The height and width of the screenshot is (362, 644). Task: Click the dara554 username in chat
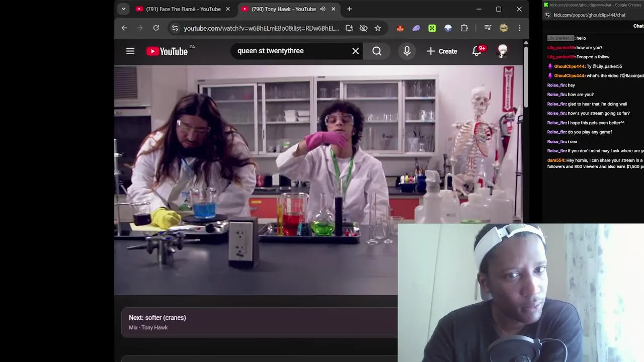click(556, 160)
